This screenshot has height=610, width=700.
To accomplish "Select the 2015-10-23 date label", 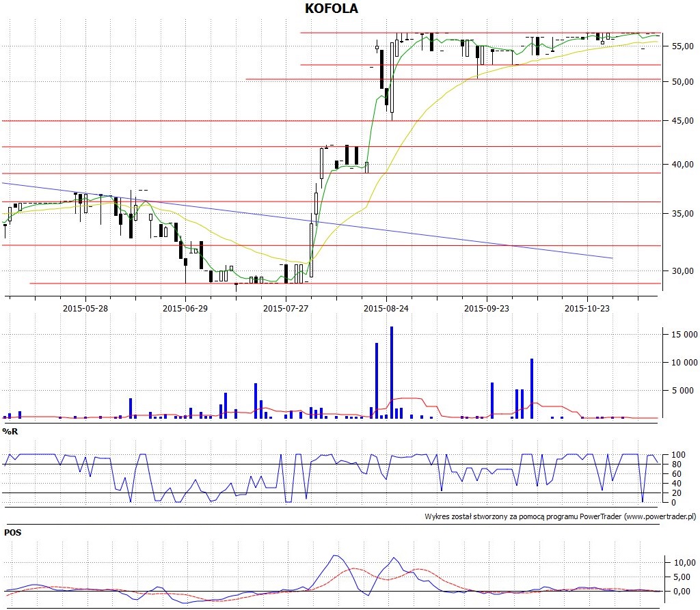I will 587,308.
